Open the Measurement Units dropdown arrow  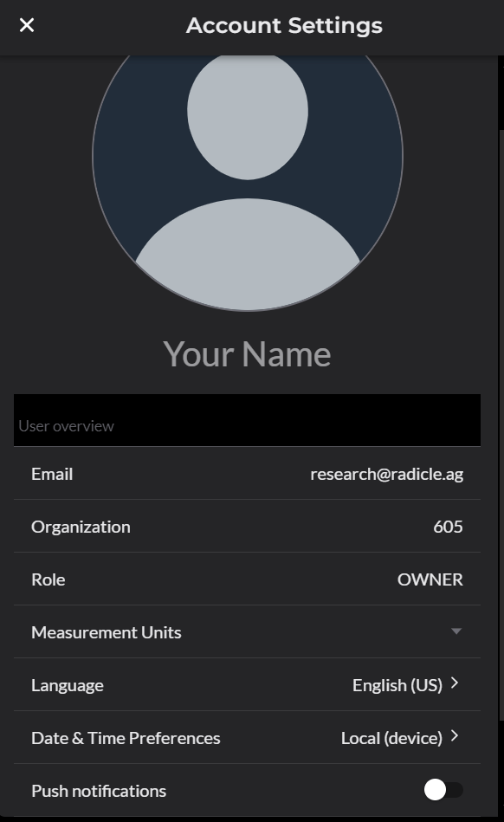[456, 631]
